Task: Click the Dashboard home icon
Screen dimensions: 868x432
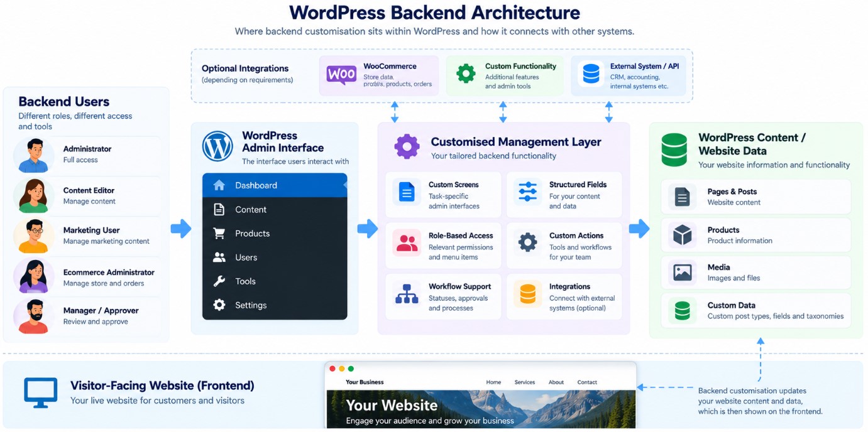Action: [x=219, y=185]
